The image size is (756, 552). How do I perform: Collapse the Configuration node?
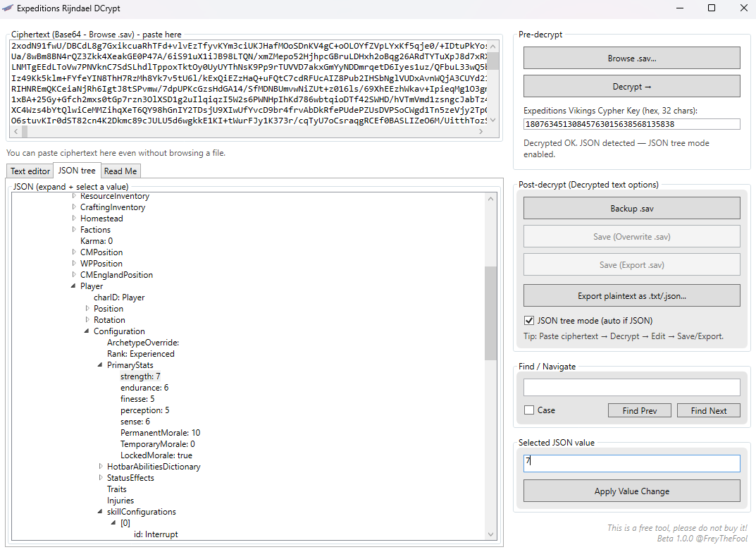pyautogui.click(x=87, y=331)
